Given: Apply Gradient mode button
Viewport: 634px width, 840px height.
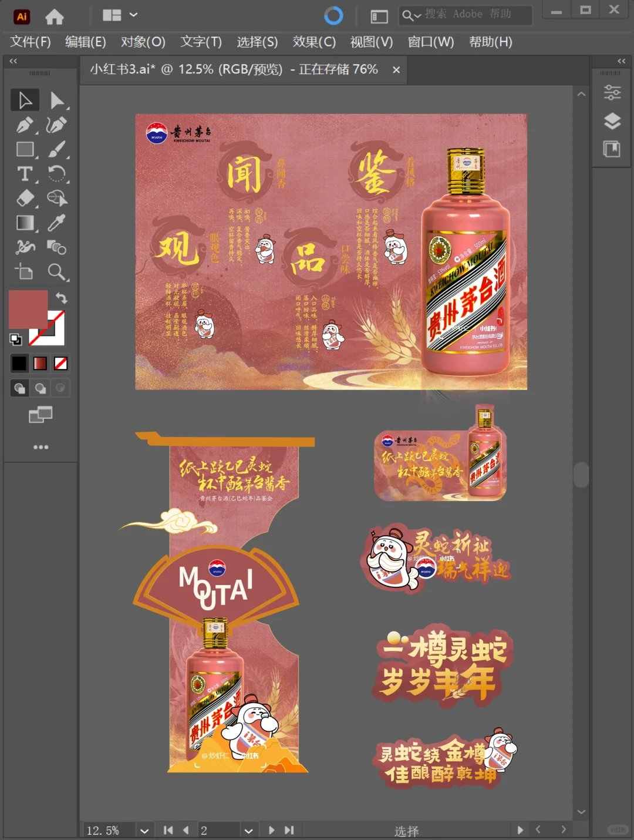Looking at the screenshot, I should (x=40, y=364).
